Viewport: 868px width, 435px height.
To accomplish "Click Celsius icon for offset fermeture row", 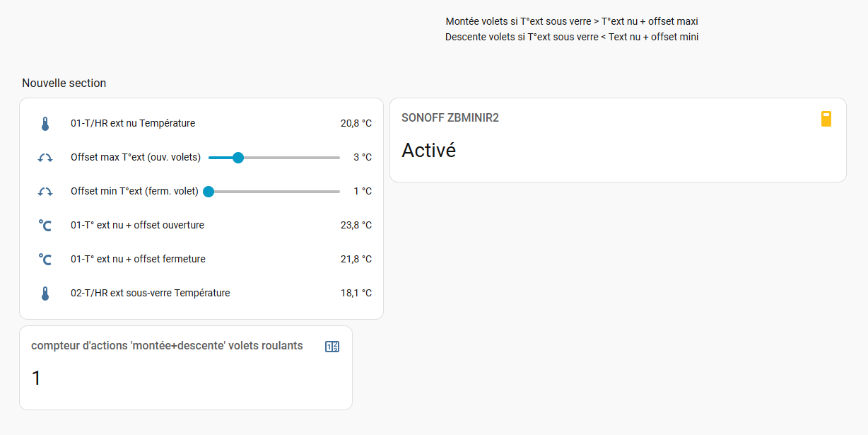I will (x=45, y=260).
